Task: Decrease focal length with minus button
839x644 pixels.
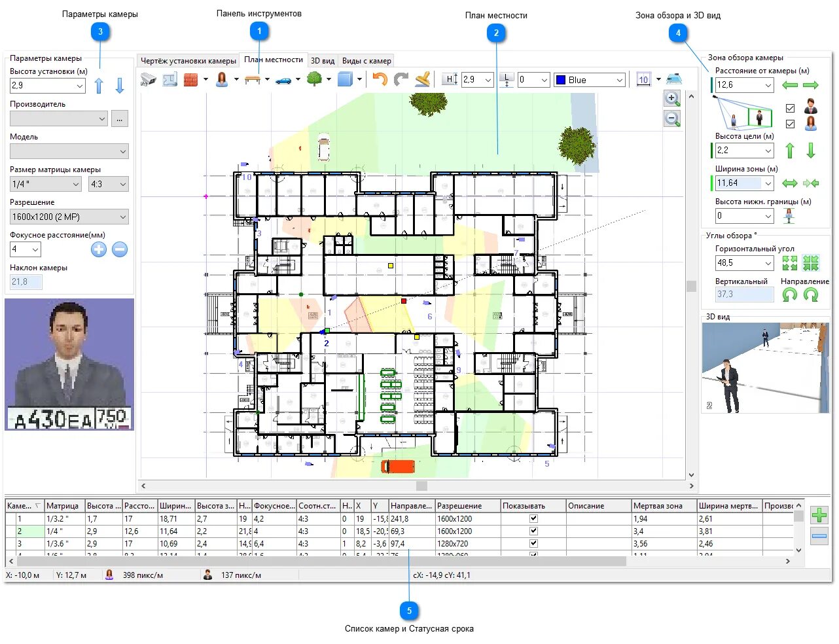Action: point(120,249)
